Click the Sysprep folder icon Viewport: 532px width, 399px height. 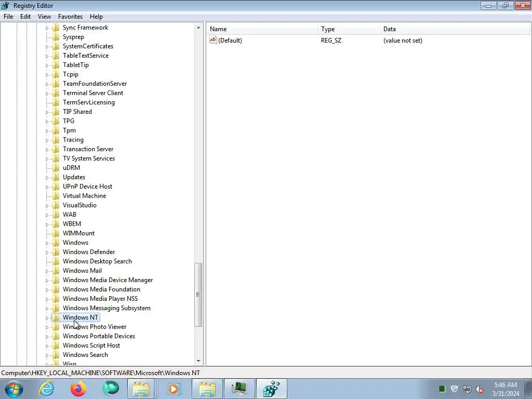point(56,37)
